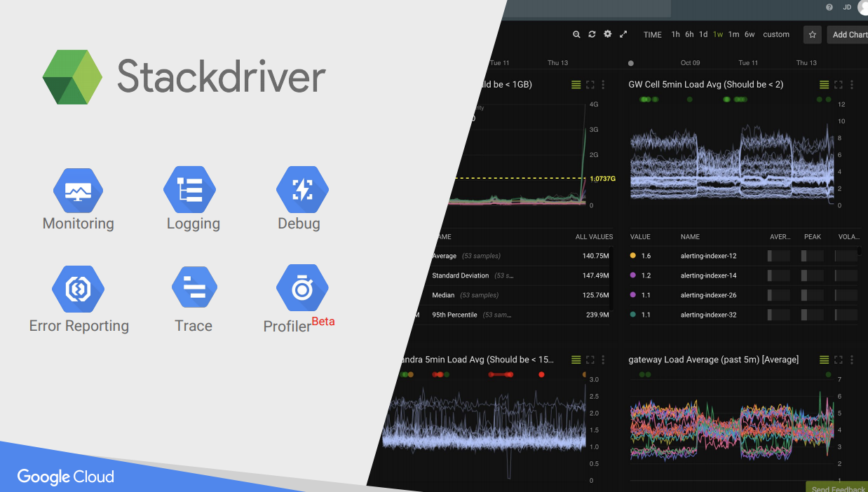Toggle legend on gateway Load Average chart
Viewport: 868px width, 492px height.
[x=825, y=360]
